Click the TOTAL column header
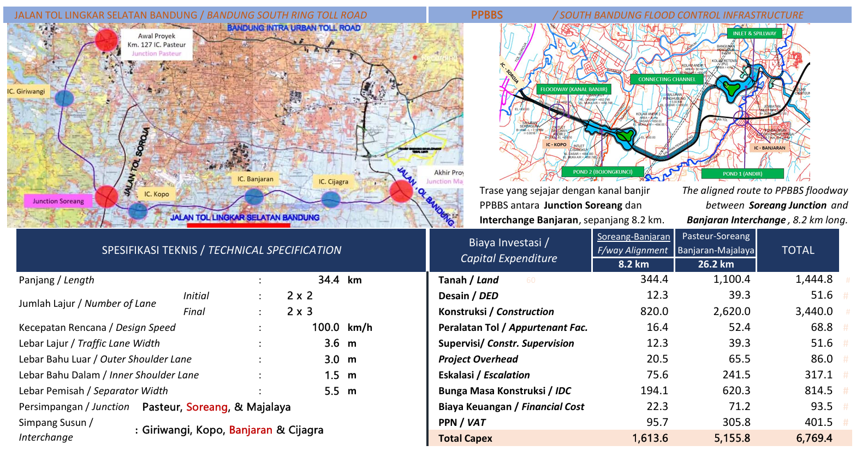The image size is (868, 451). (798, 250)
